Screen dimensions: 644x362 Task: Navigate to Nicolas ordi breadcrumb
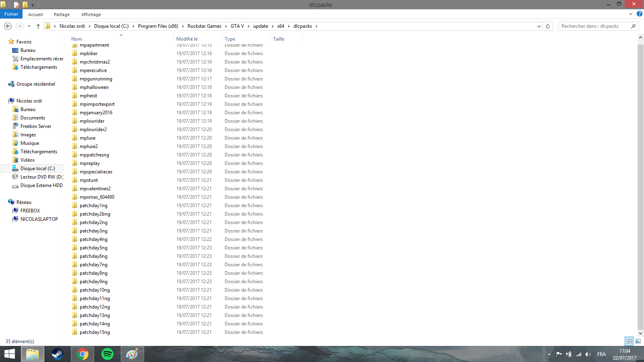pyautogui.click(x=72, y=26)
